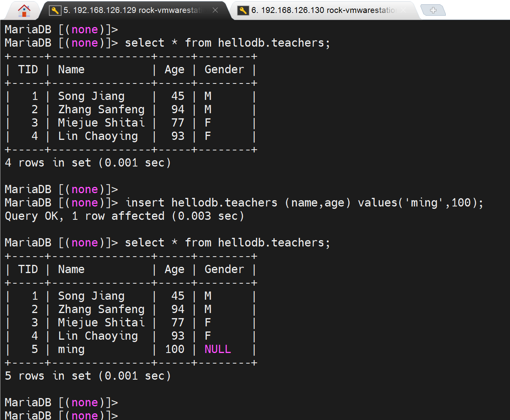Close the 192.168.126.130 session tab
This screenshot has width=510, height=420.
403,10
